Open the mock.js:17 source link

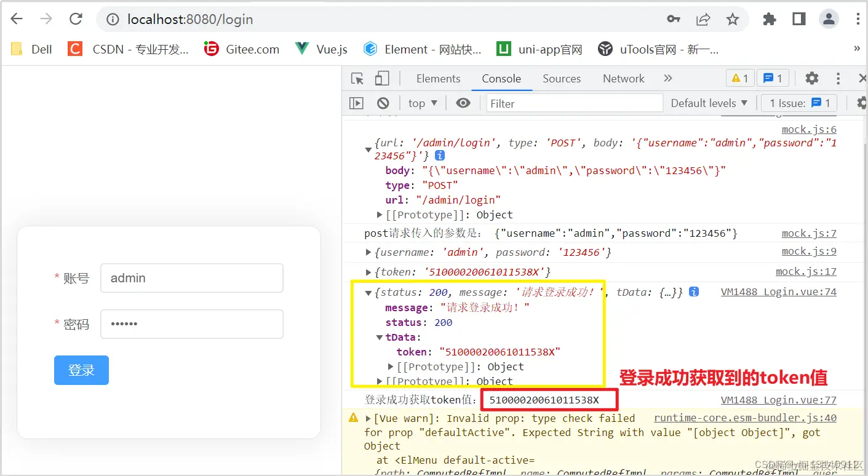(806, 271)
